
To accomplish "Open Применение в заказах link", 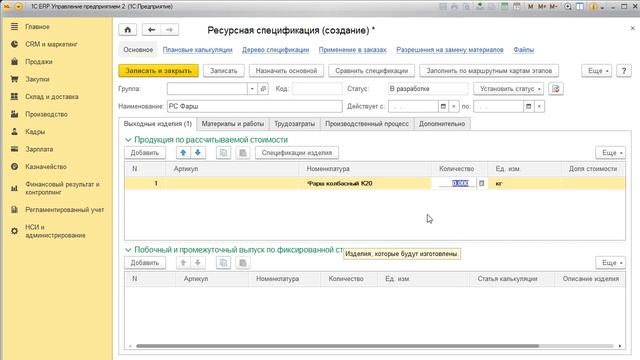I will (353, 50).
